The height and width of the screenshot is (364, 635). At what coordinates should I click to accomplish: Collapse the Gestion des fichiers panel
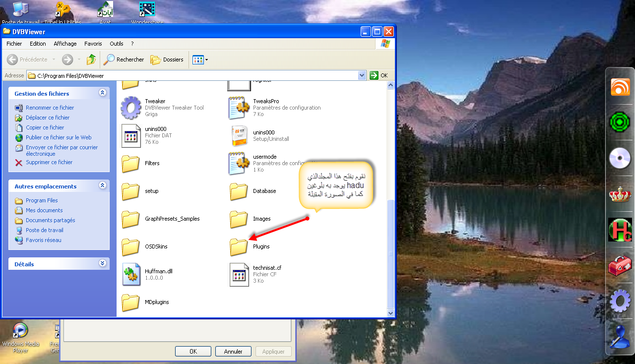103,93
